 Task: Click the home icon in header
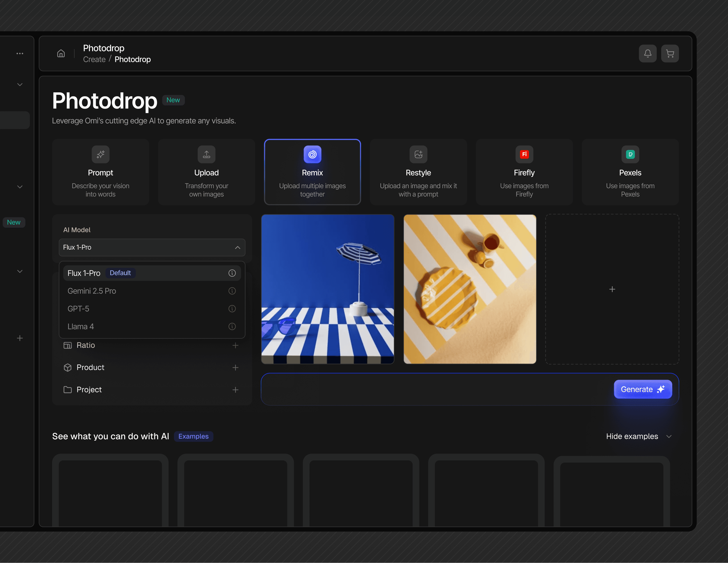pyautogui.click(x=61, y=53)
